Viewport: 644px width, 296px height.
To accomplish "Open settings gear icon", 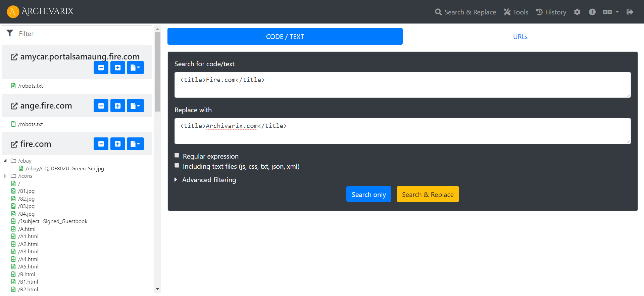I will [x=577, y=12].
